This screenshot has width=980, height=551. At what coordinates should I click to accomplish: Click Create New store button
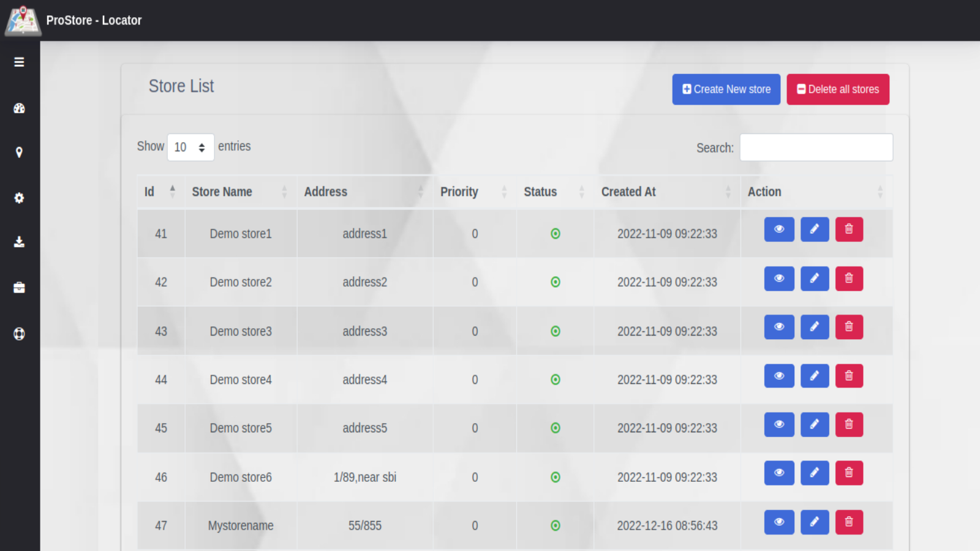tap(726, 89)
